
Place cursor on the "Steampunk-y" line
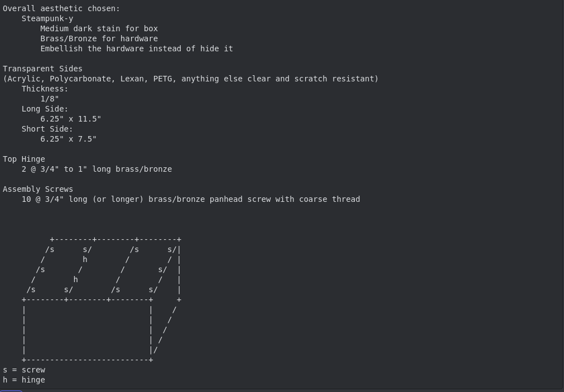click(x=47, y=18)
